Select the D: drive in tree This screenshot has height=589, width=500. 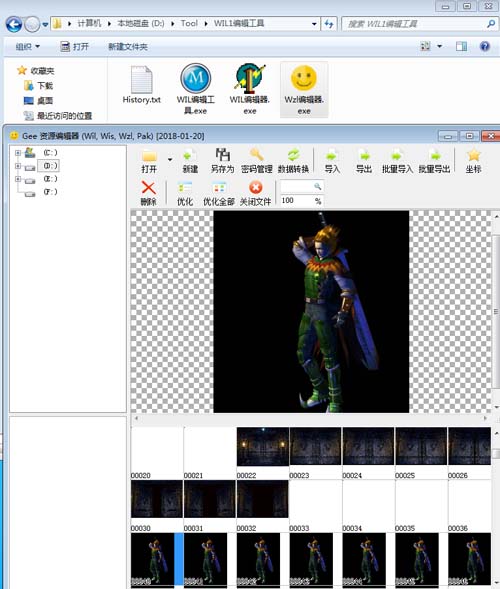coord(49,166)
